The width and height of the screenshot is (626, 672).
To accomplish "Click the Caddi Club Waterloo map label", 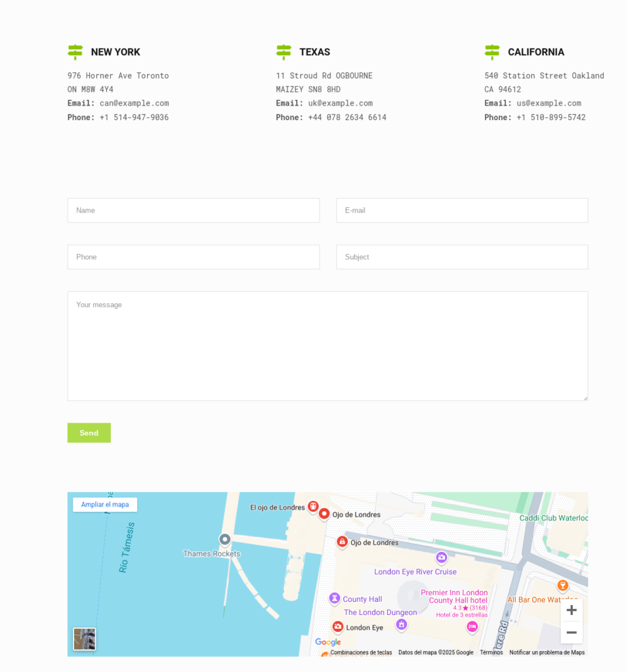I will (x=553, y=518).
